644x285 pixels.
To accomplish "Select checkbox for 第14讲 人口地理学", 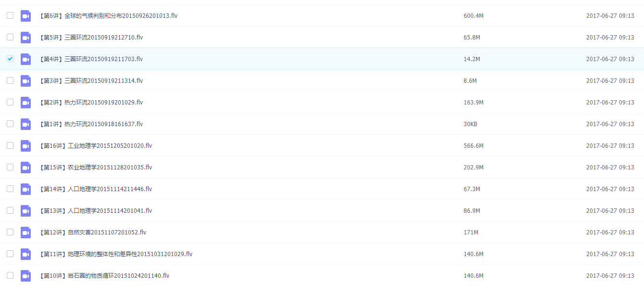I will (x=10, y=189).
